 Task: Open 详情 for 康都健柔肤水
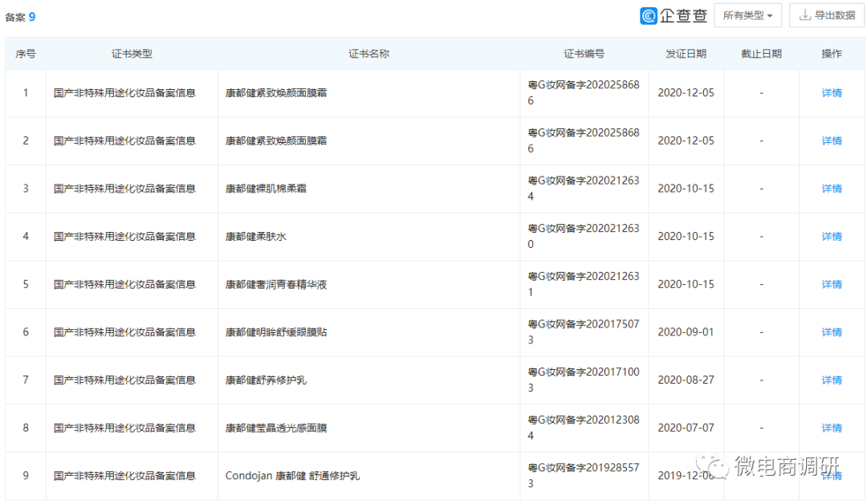click(x=832, y=237)
